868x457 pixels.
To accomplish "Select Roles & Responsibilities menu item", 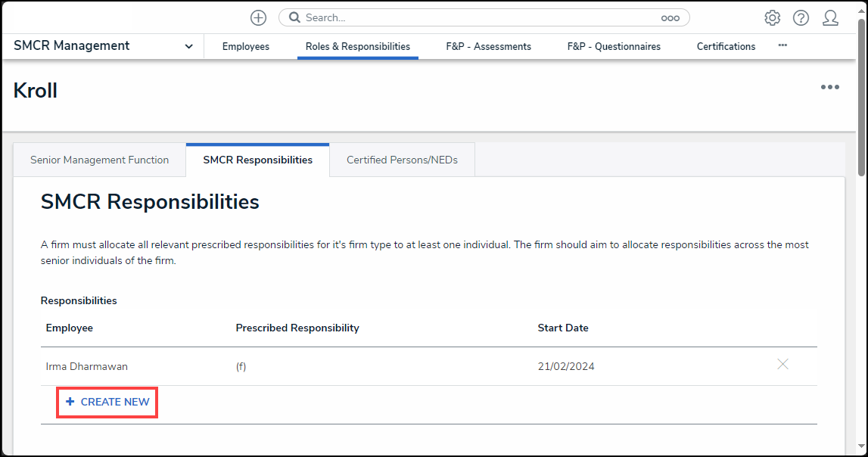I will [357, 46].
